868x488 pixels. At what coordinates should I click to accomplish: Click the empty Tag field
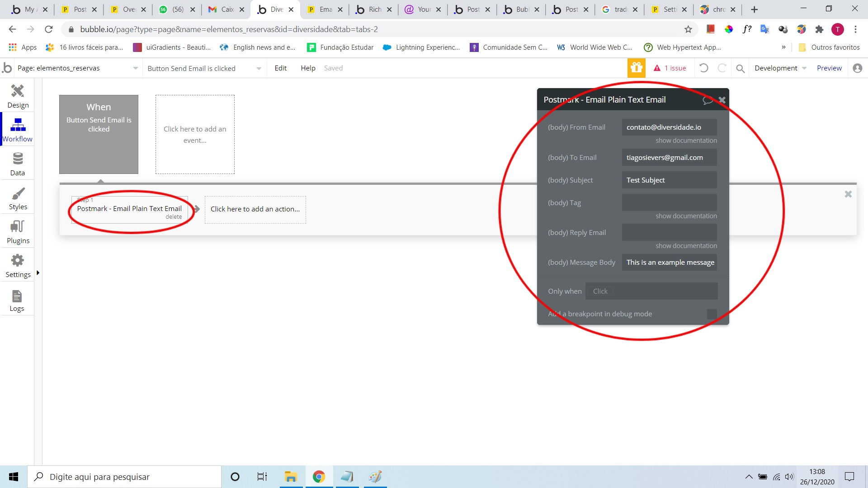(669, 202)
